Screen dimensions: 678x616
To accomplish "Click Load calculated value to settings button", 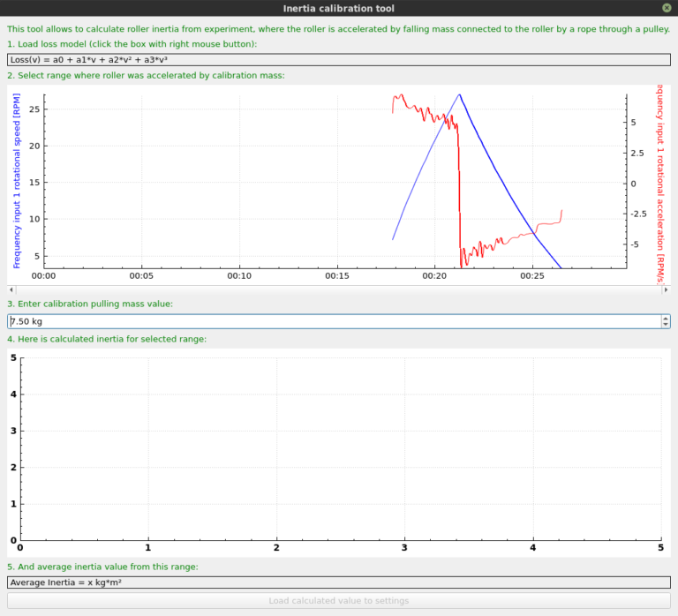I will tap(339, 601).
